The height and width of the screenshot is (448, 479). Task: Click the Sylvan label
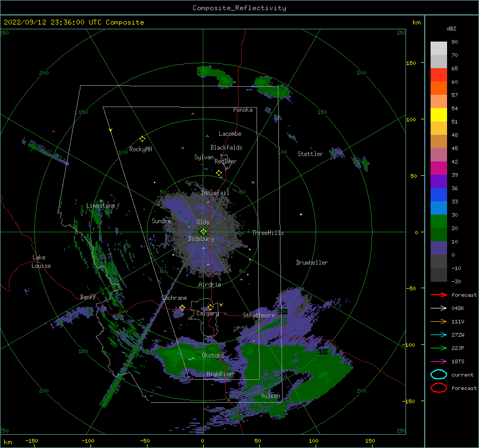204,157
